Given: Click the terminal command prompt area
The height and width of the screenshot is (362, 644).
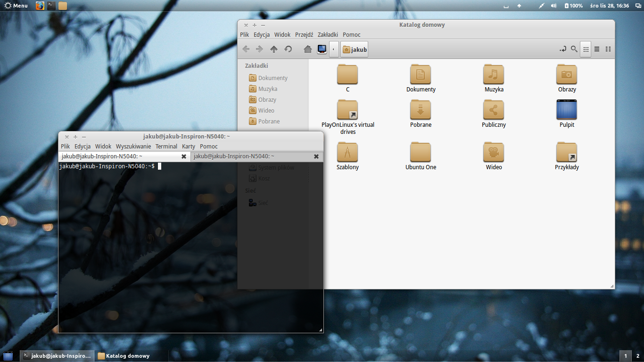Looking at the screenshot, I should point(190,247).
